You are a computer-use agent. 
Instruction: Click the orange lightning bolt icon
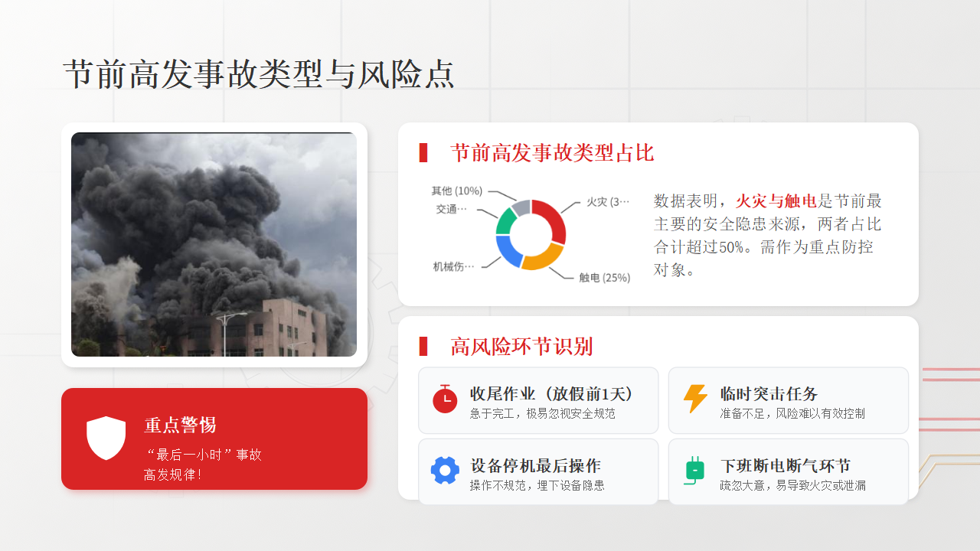[x=695, y=399]
